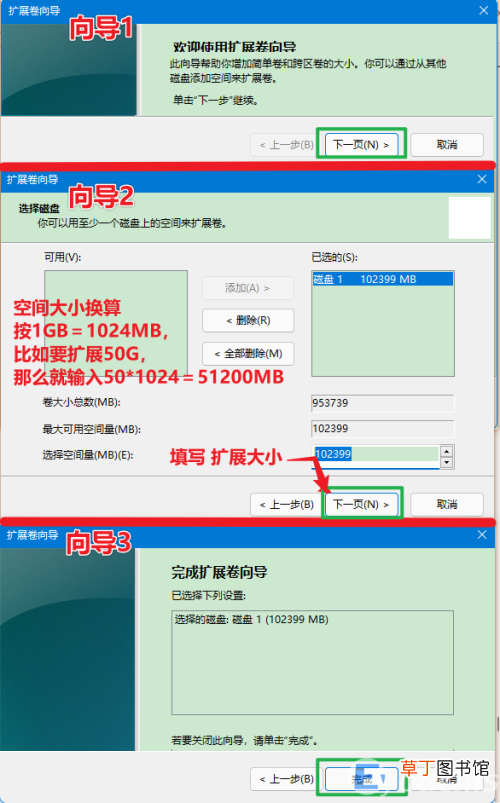Viewport: 500px width, 803px height.
Task: Select 磁盘 1 102399 MB in 已选的 list
Action: (x=383, y=279)
